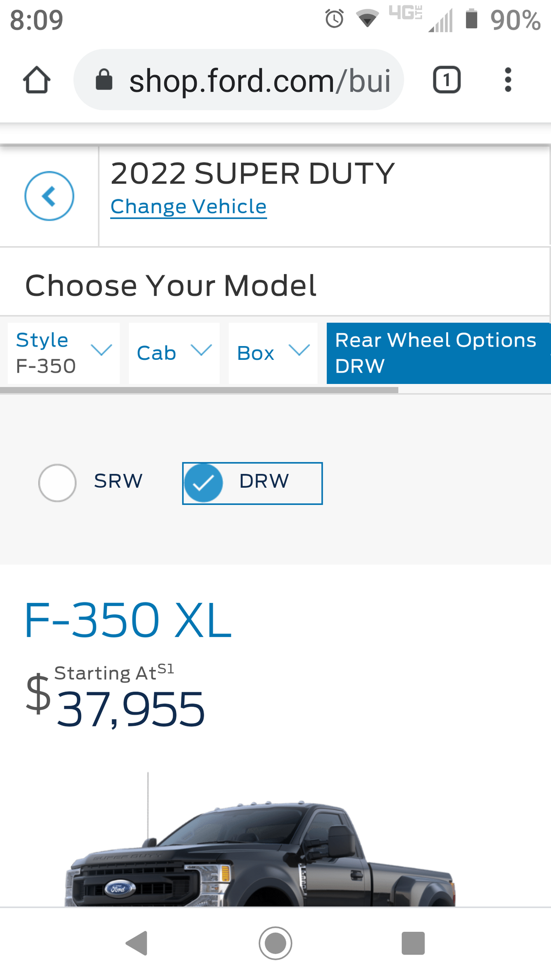Select the Rear Wheel Options filter tab
This screenshot has height=980, width=551.
click(438, 352)
